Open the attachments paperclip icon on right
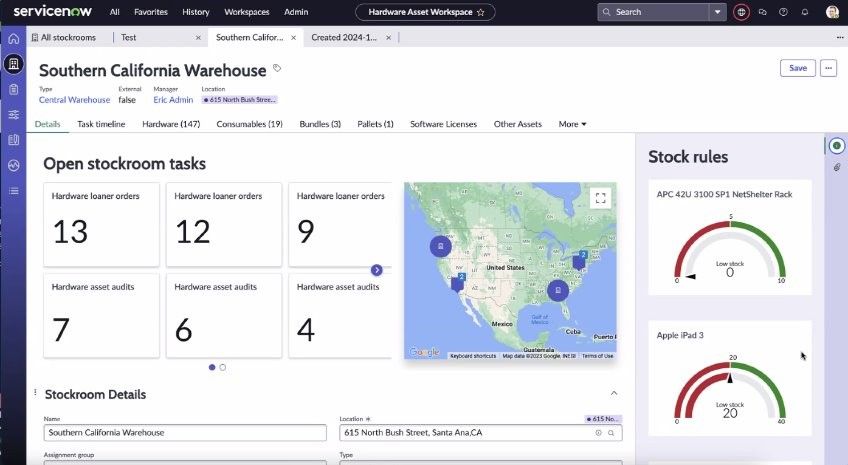This screenshot has height=465, width=848. tap(836, 167)
